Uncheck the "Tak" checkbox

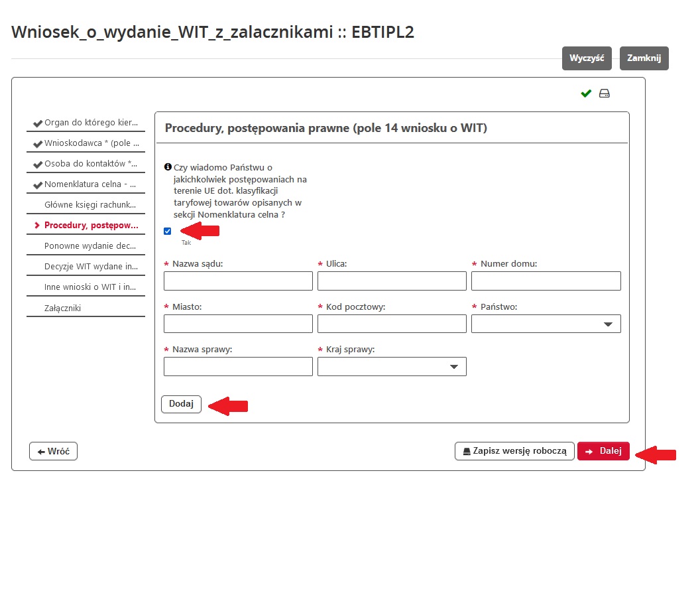pyautogui.click(x=167, y=231)
